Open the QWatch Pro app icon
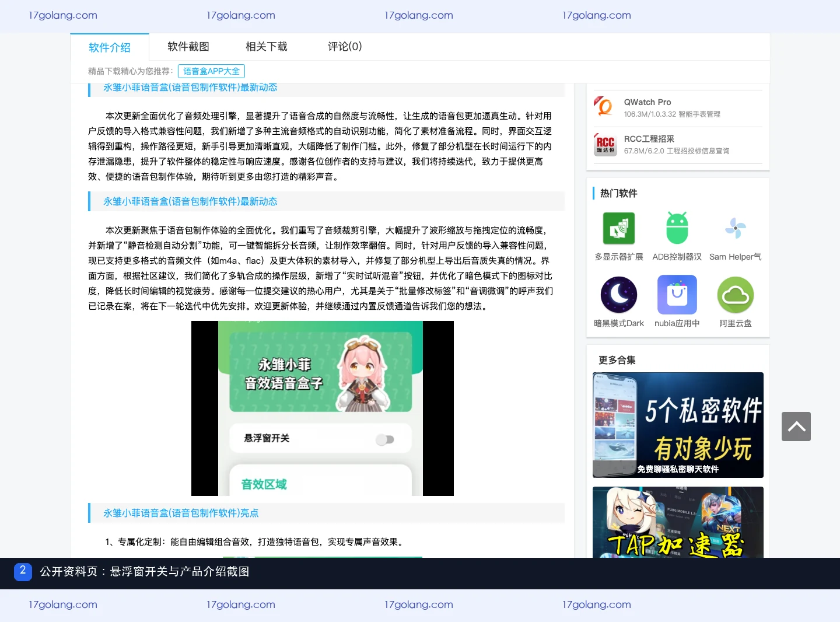The height and width of the screenshot is (622, 840). pos(605,108)
